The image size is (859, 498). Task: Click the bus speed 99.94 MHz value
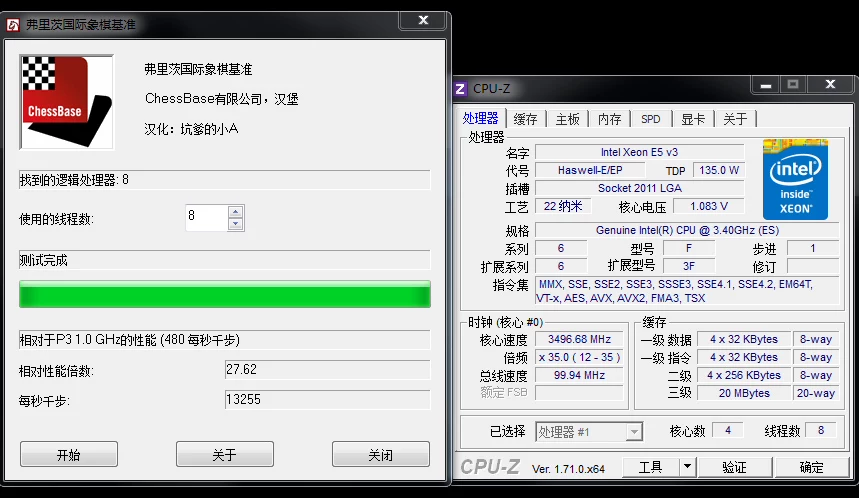click(x=579, y=376)
